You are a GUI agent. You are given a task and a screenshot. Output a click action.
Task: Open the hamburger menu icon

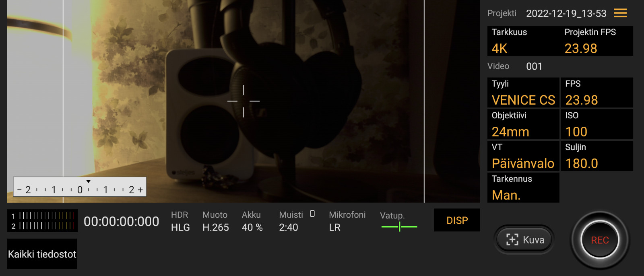tap(620, 13)
